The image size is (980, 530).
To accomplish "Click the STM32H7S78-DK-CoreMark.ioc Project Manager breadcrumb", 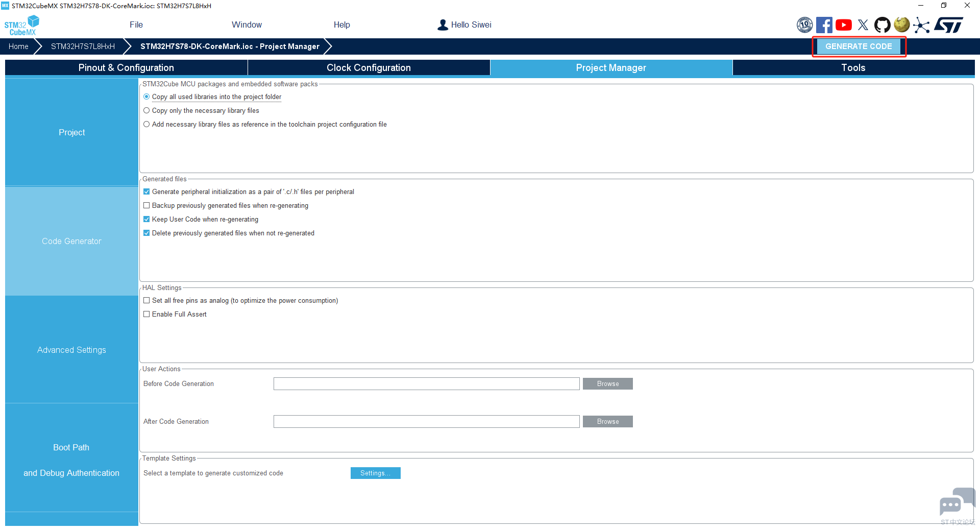I will (230, 46).
